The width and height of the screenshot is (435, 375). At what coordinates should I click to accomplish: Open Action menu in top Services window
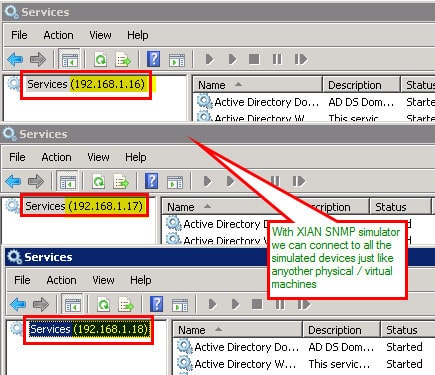coord(58,35)
